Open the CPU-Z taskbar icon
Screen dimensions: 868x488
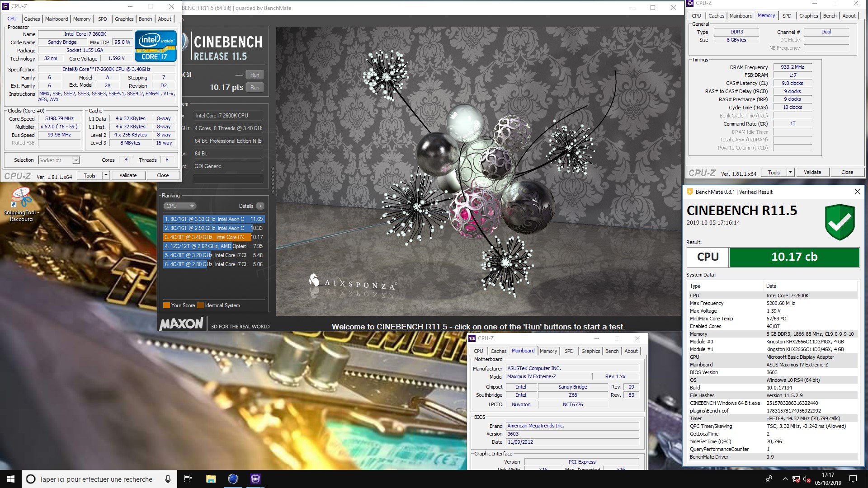tap(255, 479)
